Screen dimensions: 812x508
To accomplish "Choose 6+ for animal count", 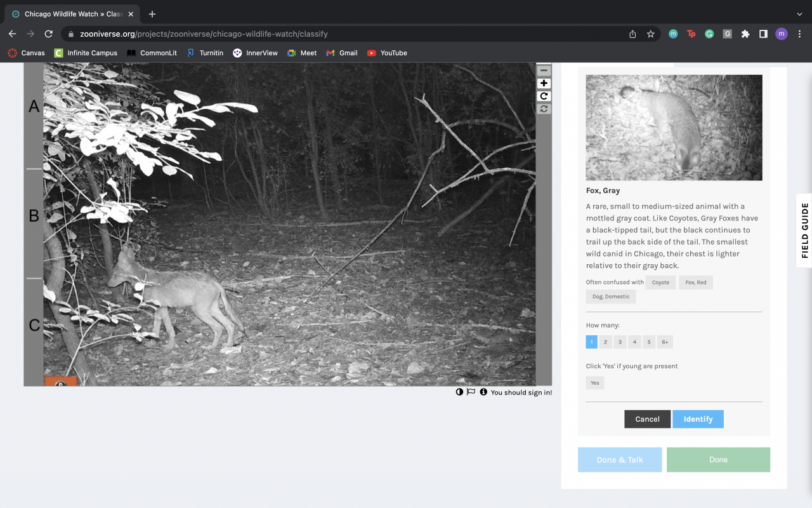I will (665, 342).
